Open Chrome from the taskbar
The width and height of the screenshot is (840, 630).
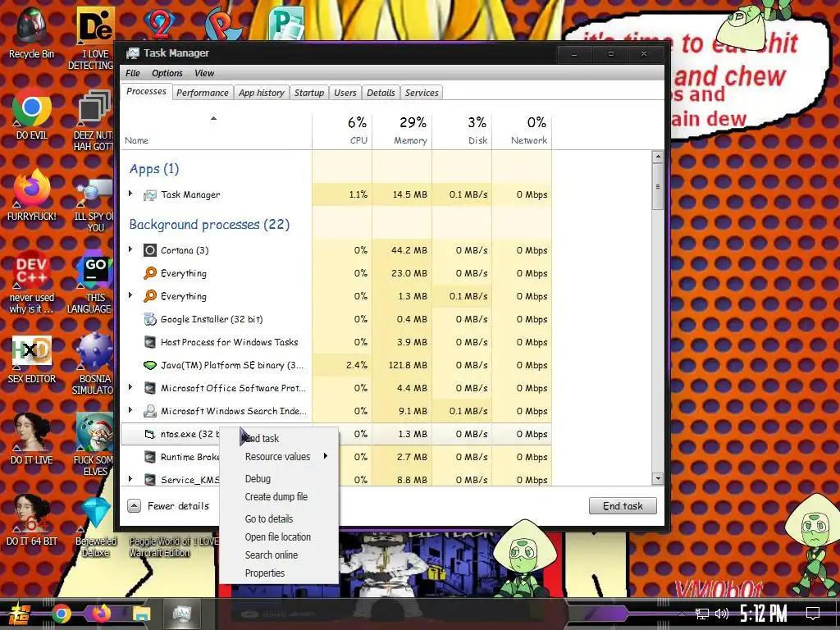point(62,614)
